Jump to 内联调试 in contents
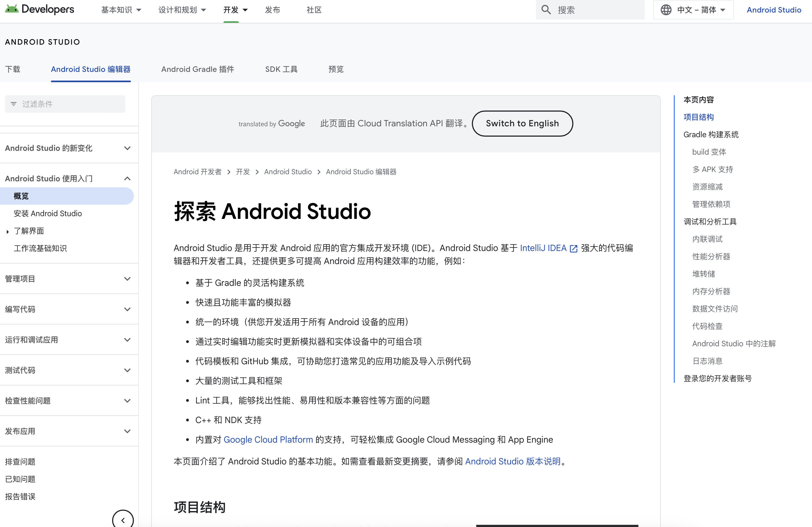The width and height of the screenshot is (812, 527). [707, 239]
